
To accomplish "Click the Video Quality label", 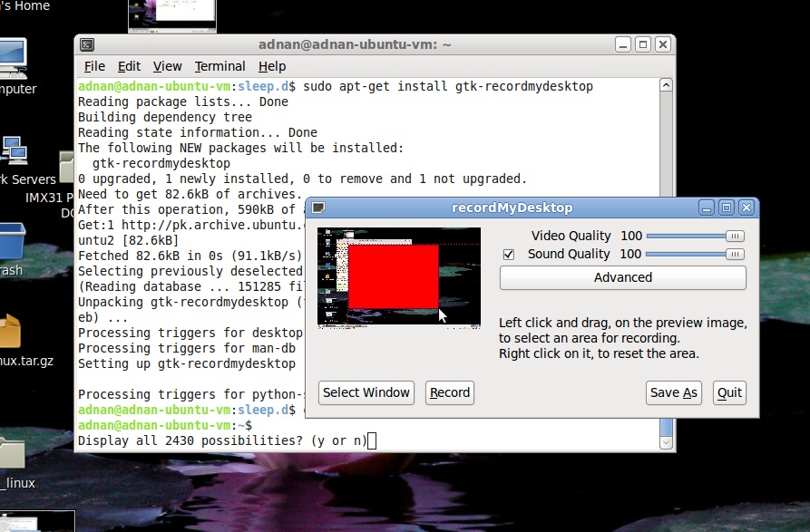I will click(x=571, y=236).
